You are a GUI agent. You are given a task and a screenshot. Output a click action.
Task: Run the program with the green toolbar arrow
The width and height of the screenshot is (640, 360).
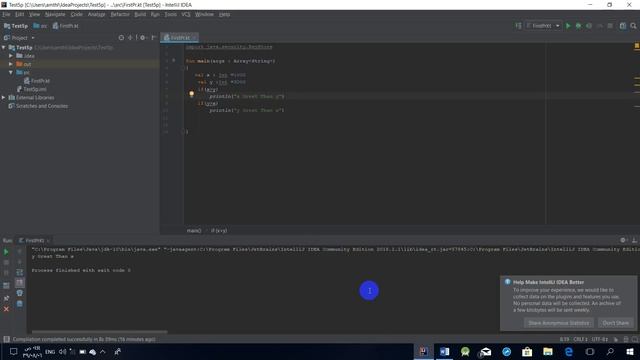tap(568, 26)
